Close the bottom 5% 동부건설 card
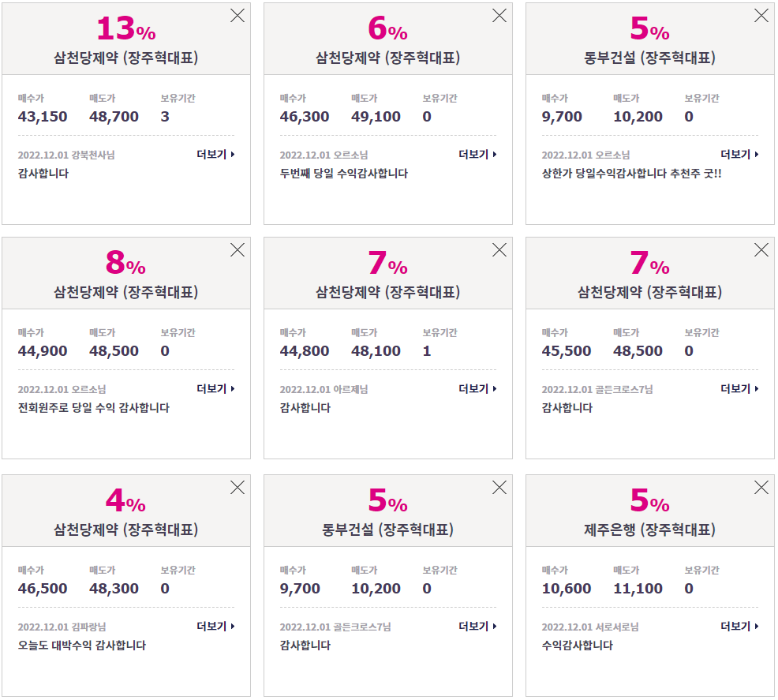778x700 pixels. (x=499, y=488)
